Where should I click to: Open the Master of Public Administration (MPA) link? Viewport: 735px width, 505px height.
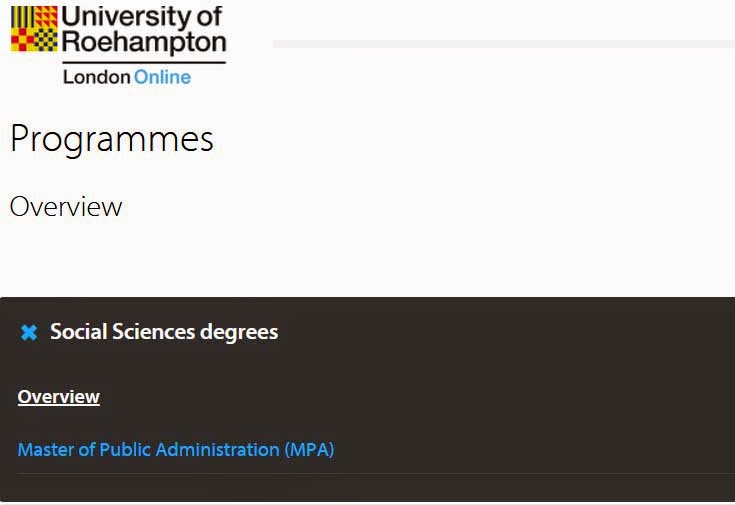[176, 450]
